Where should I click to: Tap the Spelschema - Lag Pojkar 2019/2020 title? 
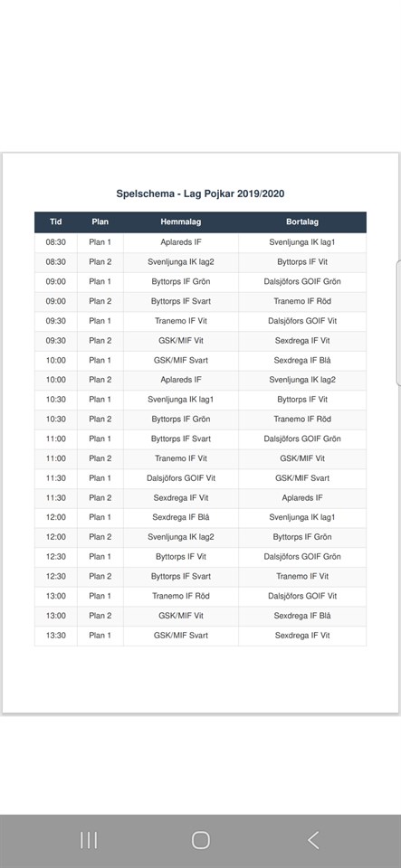tap(201, 193)
